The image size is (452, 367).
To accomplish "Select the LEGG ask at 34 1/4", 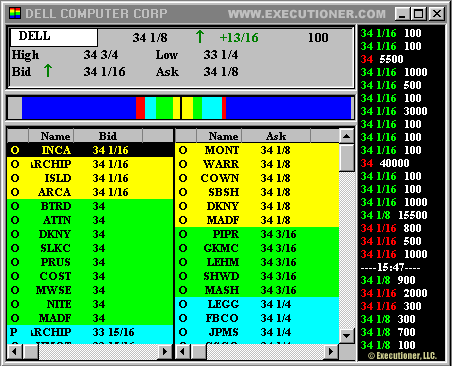I will point(257,304).
